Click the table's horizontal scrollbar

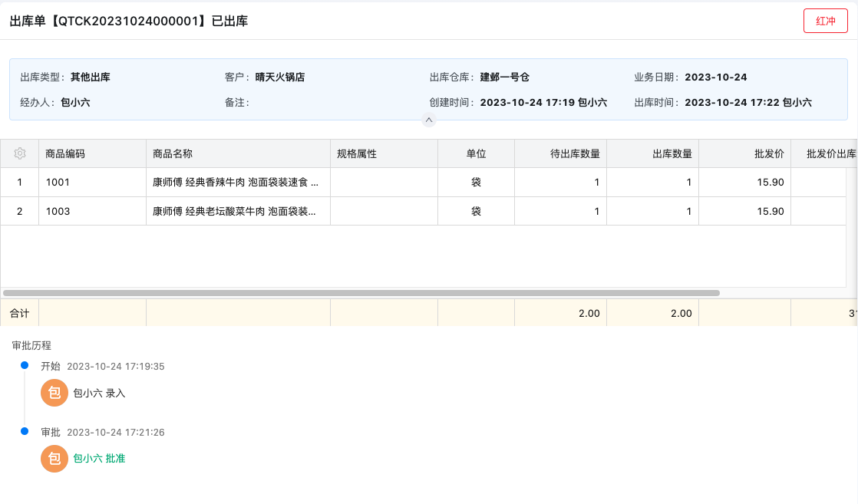361,293
